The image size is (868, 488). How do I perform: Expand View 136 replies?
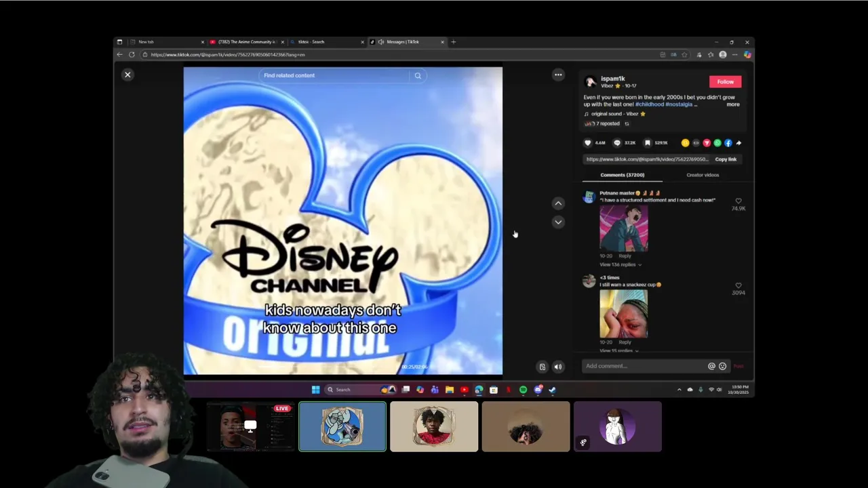tap(620, 264)
